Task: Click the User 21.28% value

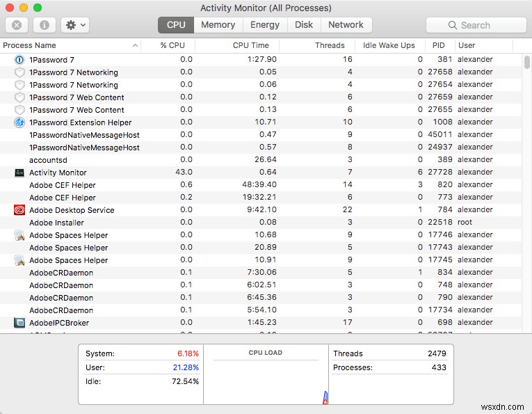Action: coord(186,367)
